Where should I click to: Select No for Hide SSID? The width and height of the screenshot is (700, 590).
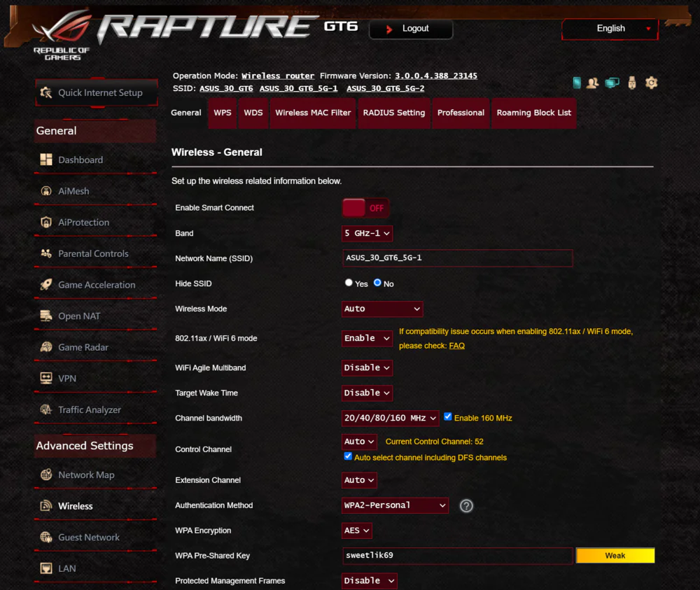coord(377,283)
